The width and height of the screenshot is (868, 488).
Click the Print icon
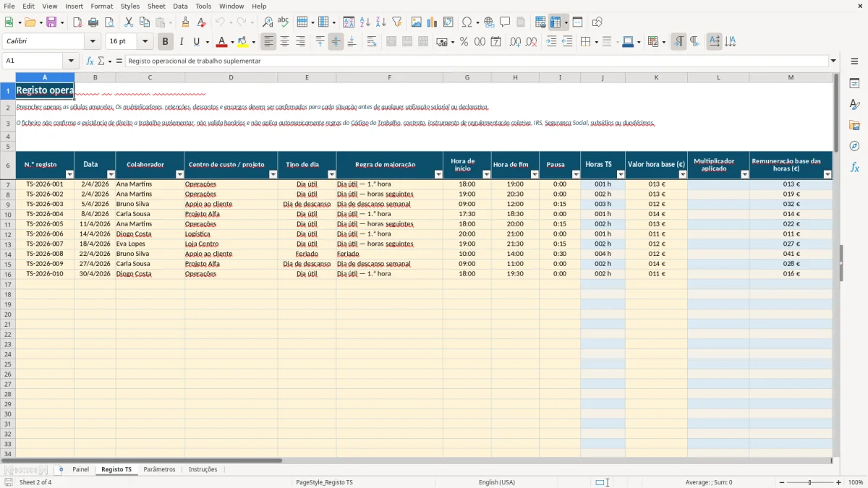tap(93, 22)
